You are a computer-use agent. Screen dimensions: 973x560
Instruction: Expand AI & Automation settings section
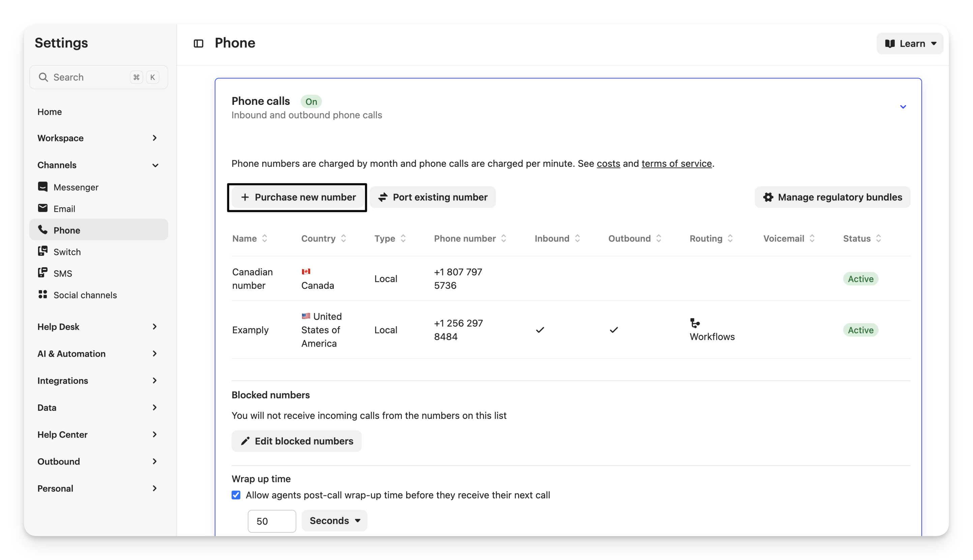coord(98,353)
